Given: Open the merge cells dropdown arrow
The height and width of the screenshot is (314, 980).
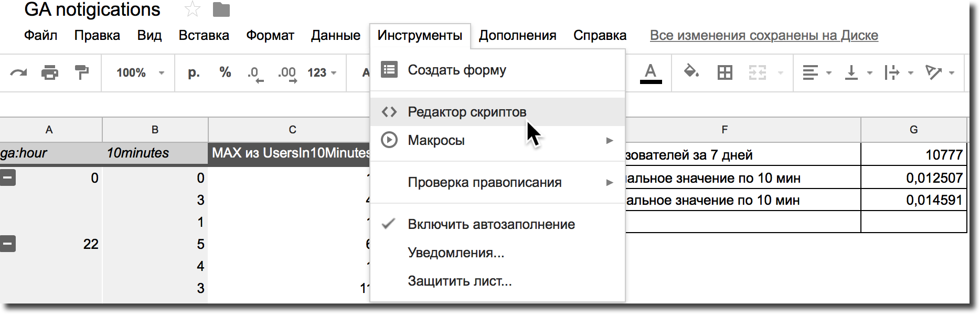Looking at the screenshot, I should (781, 73).
